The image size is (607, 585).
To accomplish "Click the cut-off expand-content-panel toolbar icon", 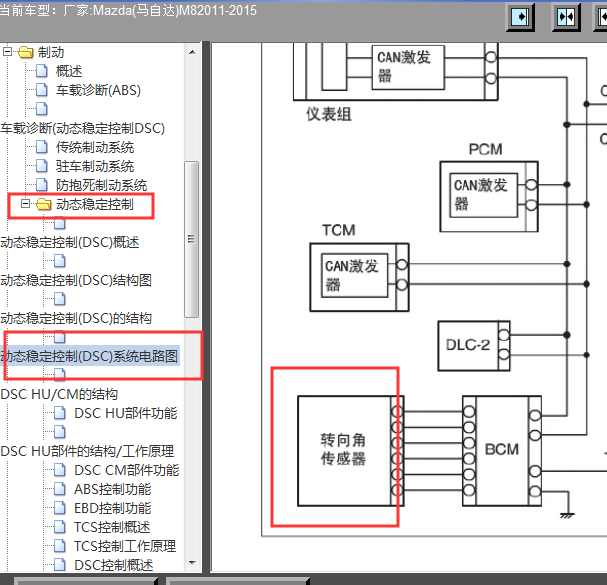I will click(601, 17).
